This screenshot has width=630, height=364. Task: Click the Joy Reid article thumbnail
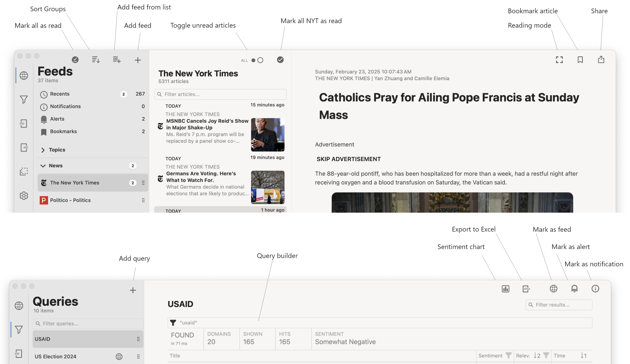(x=268, y=135)
